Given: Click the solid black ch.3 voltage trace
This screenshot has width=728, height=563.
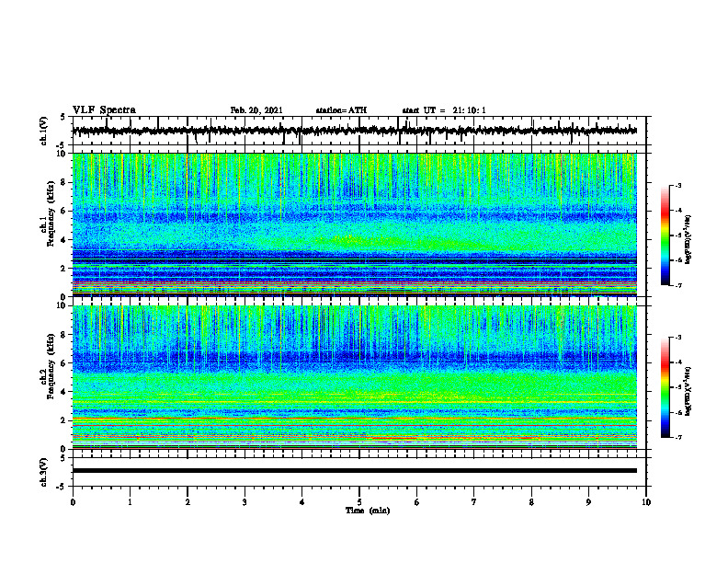Looking at the screenshot, I should [x=354, y=471].
